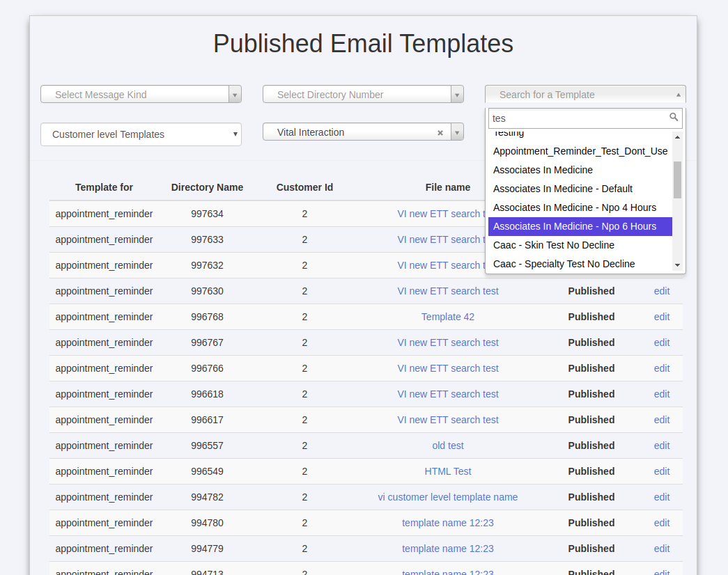This screenshot has height=575, width=728.
Task: Open file link in the 997633 row
Action: tap(440, 239)
